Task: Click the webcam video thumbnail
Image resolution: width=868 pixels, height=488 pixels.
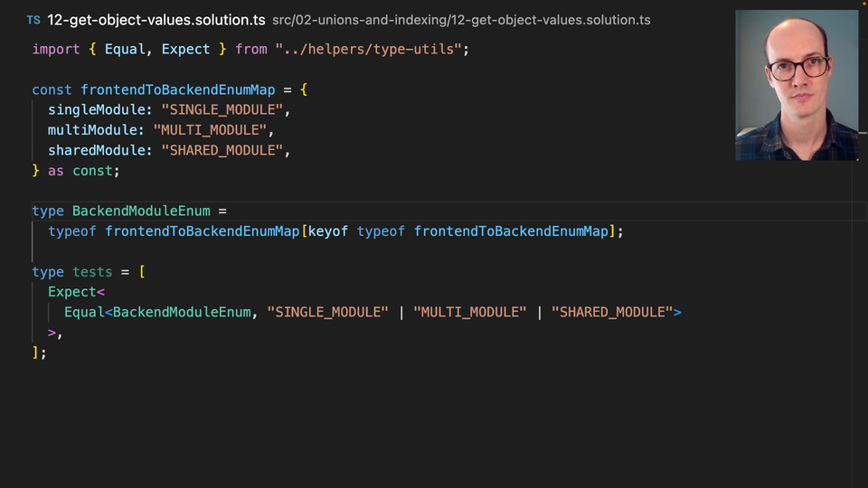Action: pos(797,86)
